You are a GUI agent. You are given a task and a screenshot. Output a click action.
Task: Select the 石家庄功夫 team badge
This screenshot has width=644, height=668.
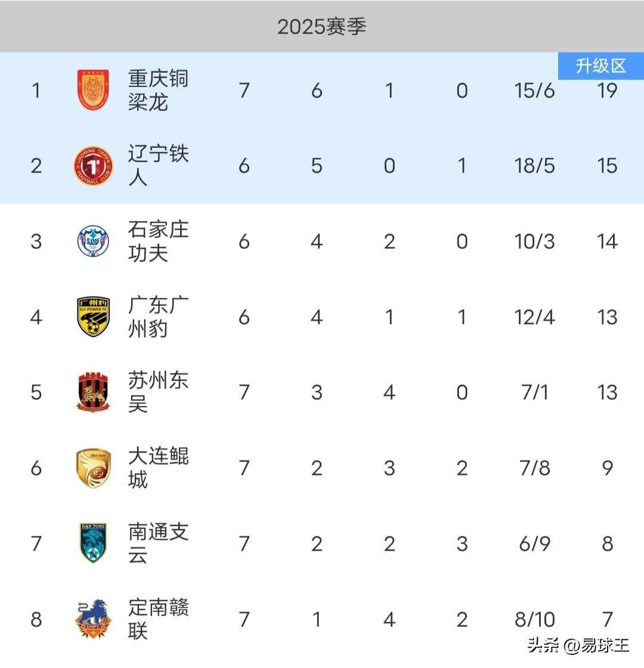click(x=93, y=241)
